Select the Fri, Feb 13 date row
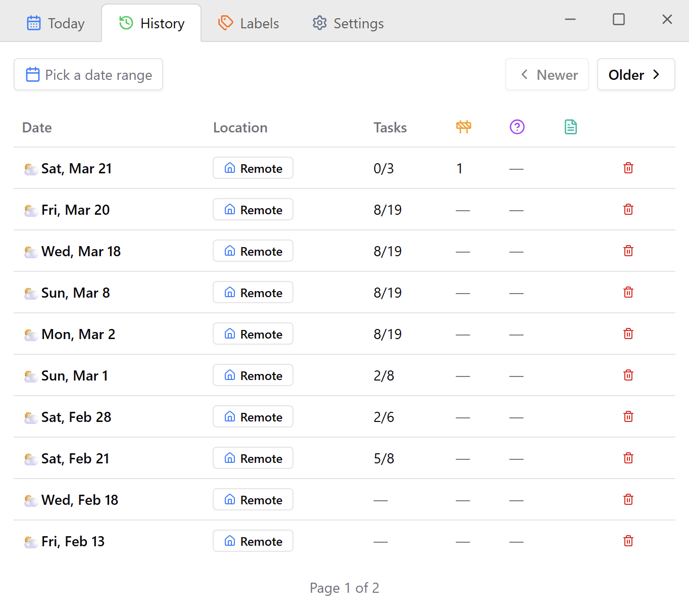 pyautogui.click(x=72, y=541)
